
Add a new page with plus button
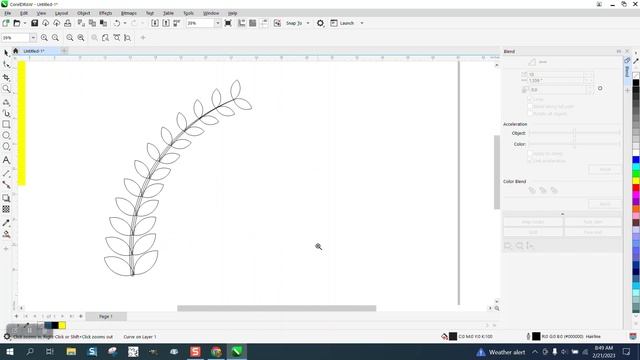16,316
